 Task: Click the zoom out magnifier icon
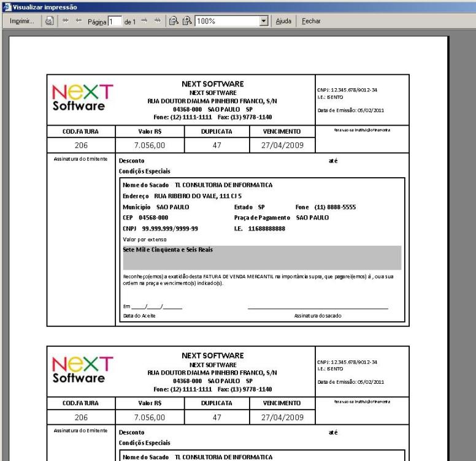click(174, 21)
